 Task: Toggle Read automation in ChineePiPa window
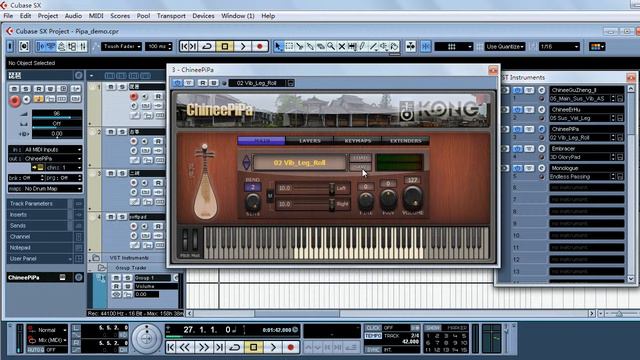click(x=203, y=83)
